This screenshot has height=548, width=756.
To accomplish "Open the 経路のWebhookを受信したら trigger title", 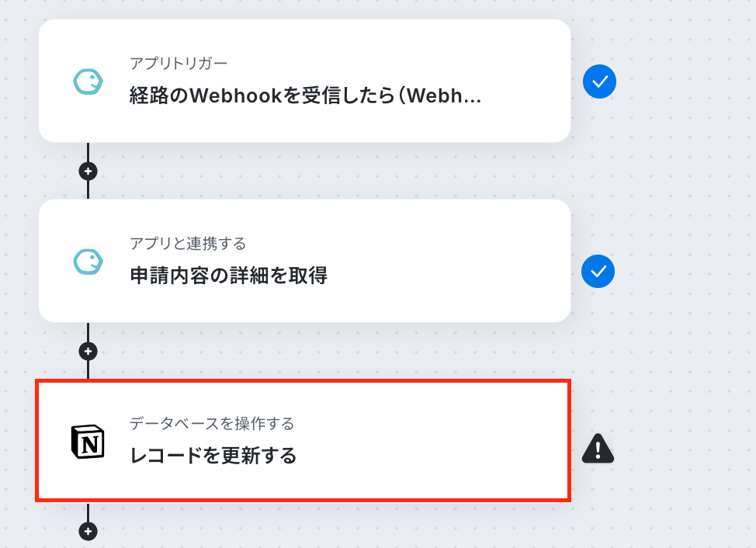I will point(305,95).
